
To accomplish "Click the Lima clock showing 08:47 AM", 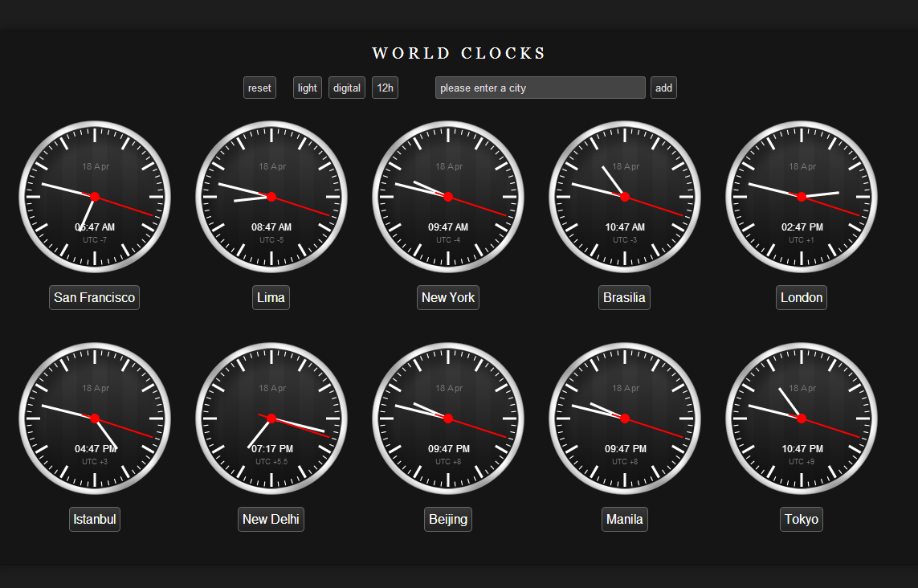I will [271, 196].
